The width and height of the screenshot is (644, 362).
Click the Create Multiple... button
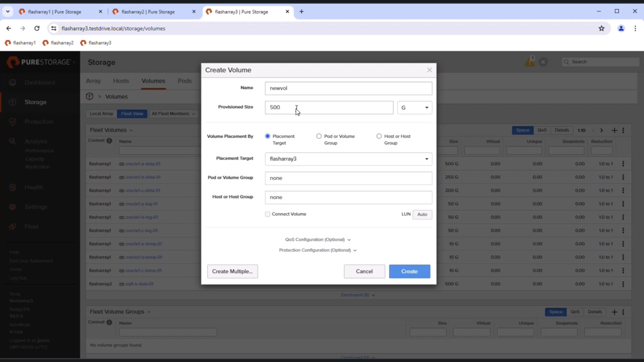[232, 271]
